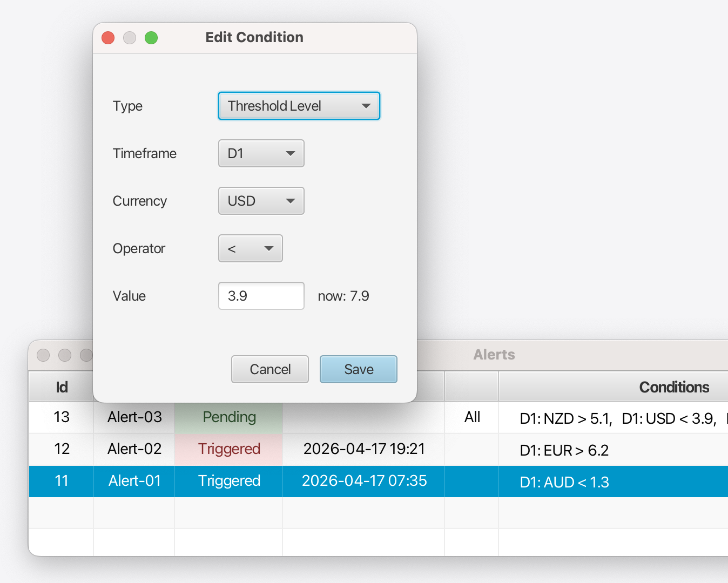Click the Pending status cell
The image size is (728, 583).
pyautogui.click(x=228, y=417)
